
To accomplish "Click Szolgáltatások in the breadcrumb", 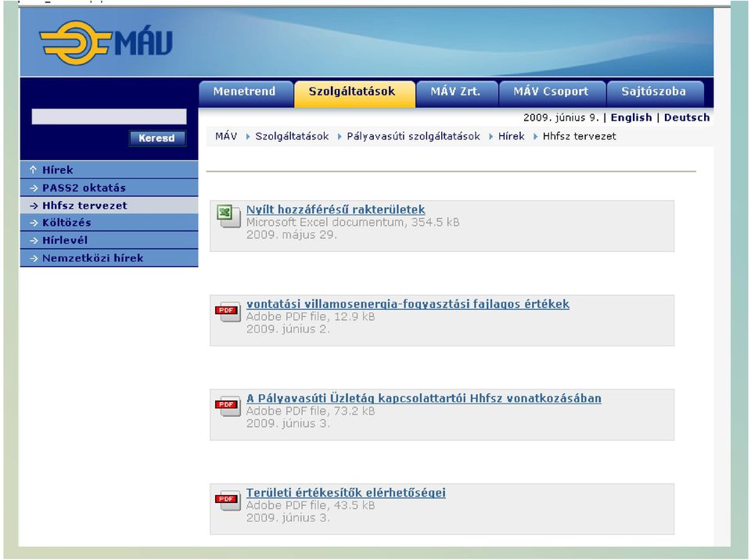I will pyautogui.click(x=292, y=136).
